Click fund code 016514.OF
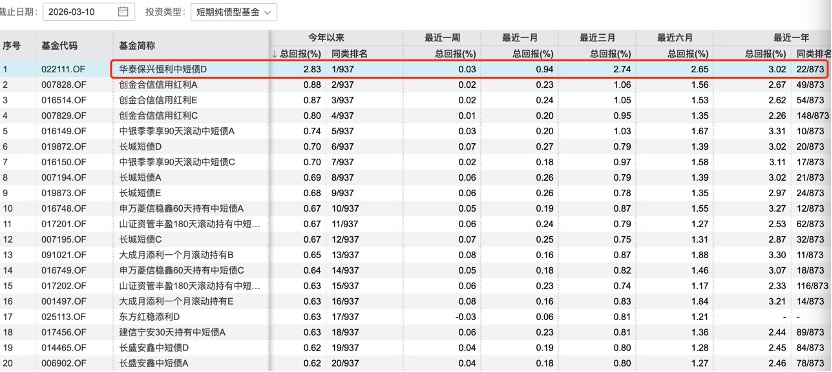 coord(63,100)
